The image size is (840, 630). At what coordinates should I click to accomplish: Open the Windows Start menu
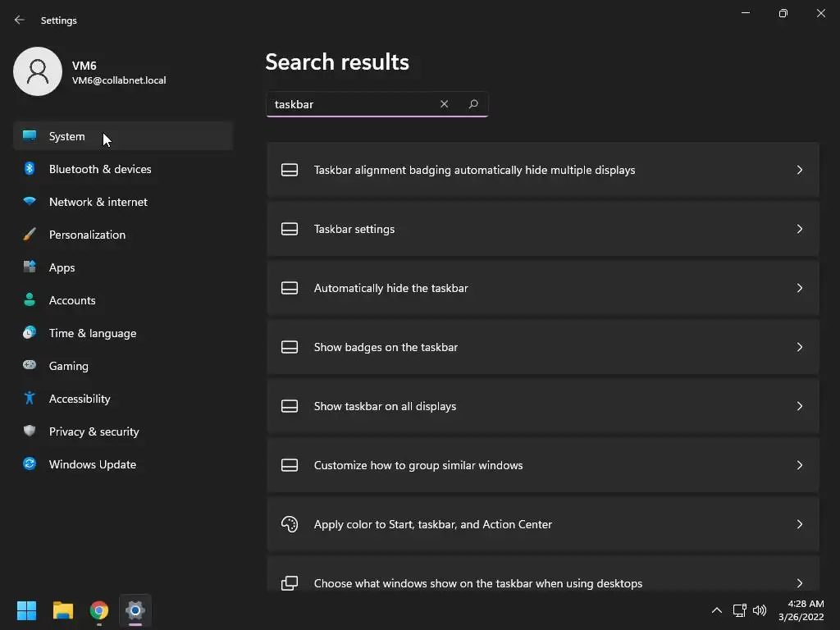click(x=27, y=610)
